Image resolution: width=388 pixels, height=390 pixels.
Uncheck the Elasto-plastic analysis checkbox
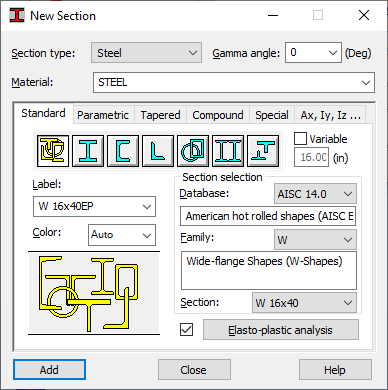coord(186,330)
